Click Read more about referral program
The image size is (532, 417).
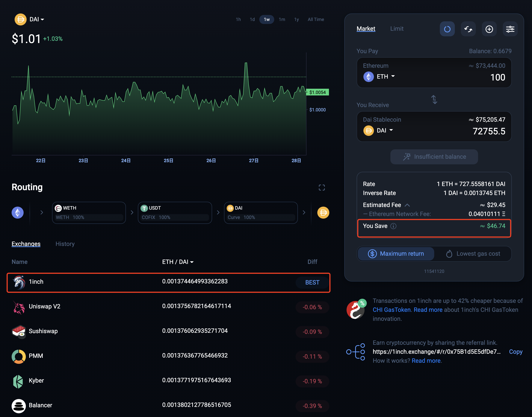[x=426, y=361]
